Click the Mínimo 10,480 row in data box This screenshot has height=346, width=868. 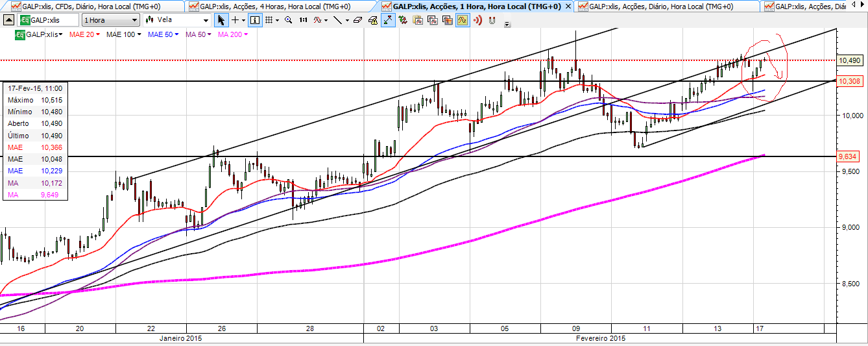point(36,112)
